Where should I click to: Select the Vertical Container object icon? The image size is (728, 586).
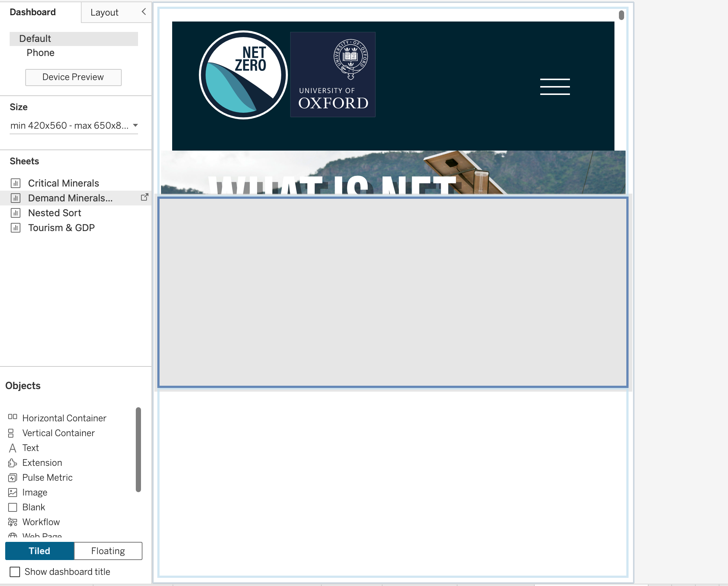tap(11, 433)
